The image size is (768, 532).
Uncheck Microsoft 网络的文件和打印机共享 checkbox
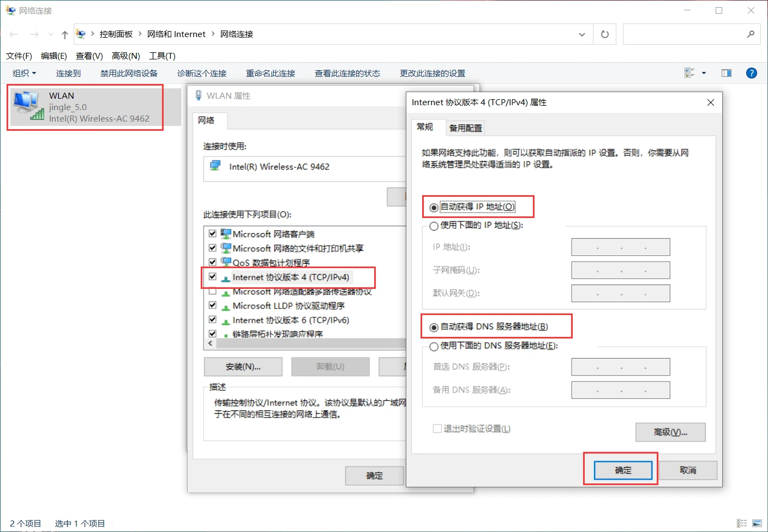[x=213, y=247]
